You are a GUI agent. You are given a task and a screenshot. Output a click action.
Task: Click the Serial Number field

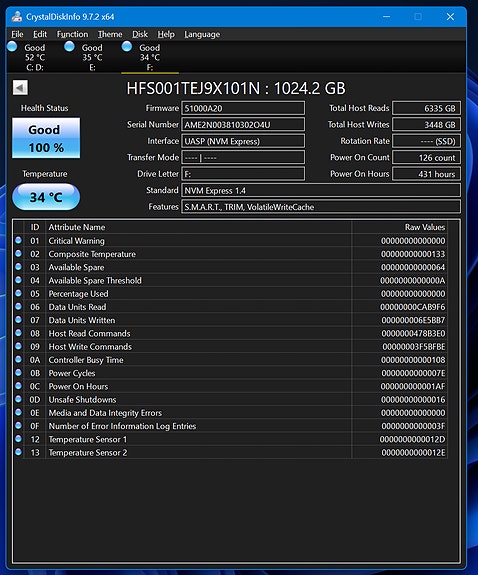coord(243,125)
